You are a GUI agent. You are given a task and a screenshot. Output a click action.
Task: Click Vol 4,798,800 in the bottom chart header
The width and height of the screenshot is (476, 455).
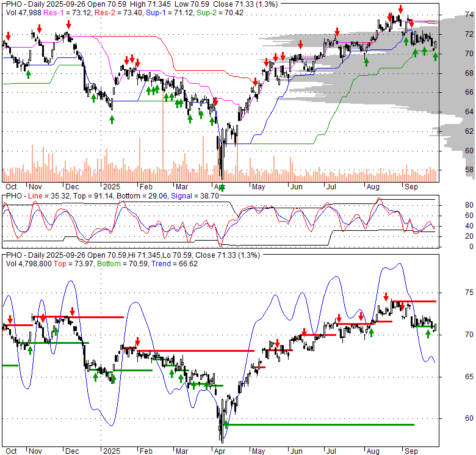tap(29, 264)
